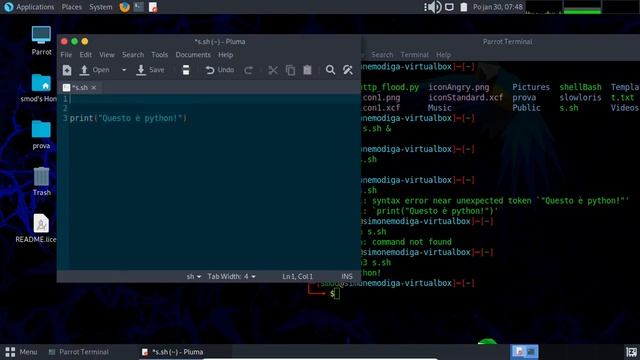Open the Pluma File menu

pos(66,55)
